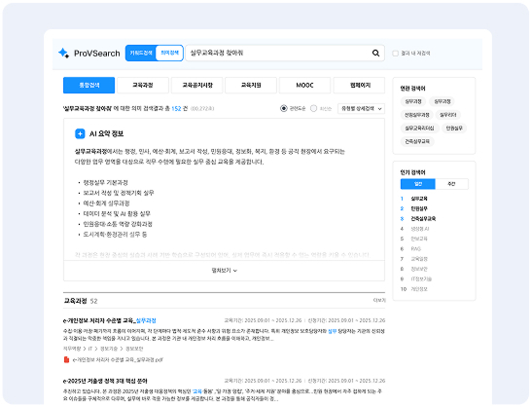The height and width of the screenshot is (407, 532).
Task: Click the ProVSearch title text
Action: [97, 54]
